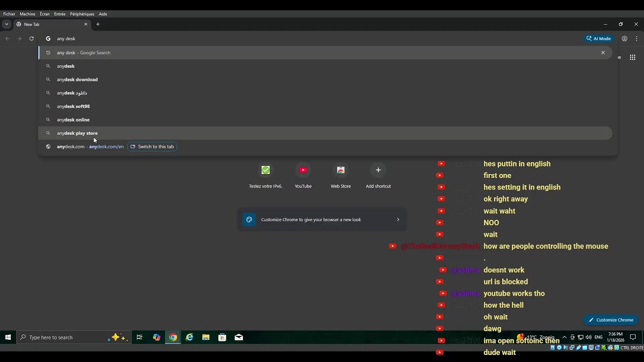The width and height of the screenshot is (644, 362).
Task: Open a new tab with plus button
Action: [x=98, y=24]
